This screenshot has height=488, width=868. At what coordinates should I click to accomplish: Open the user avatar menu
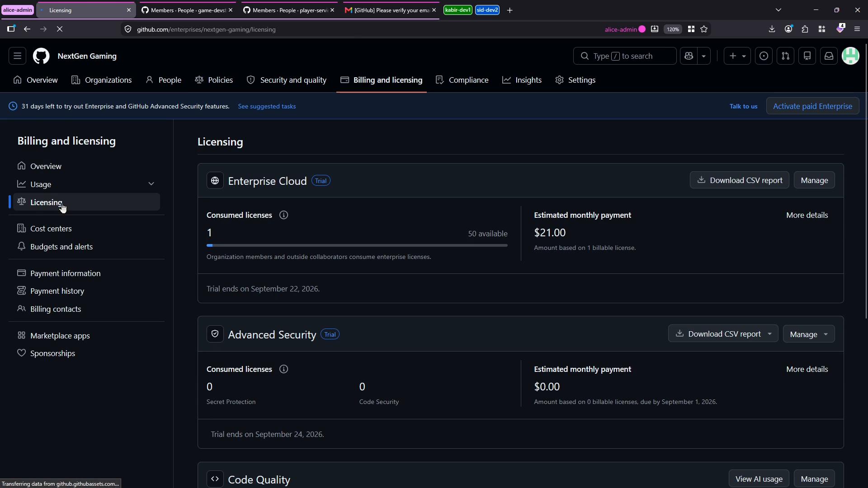point(850,56)
